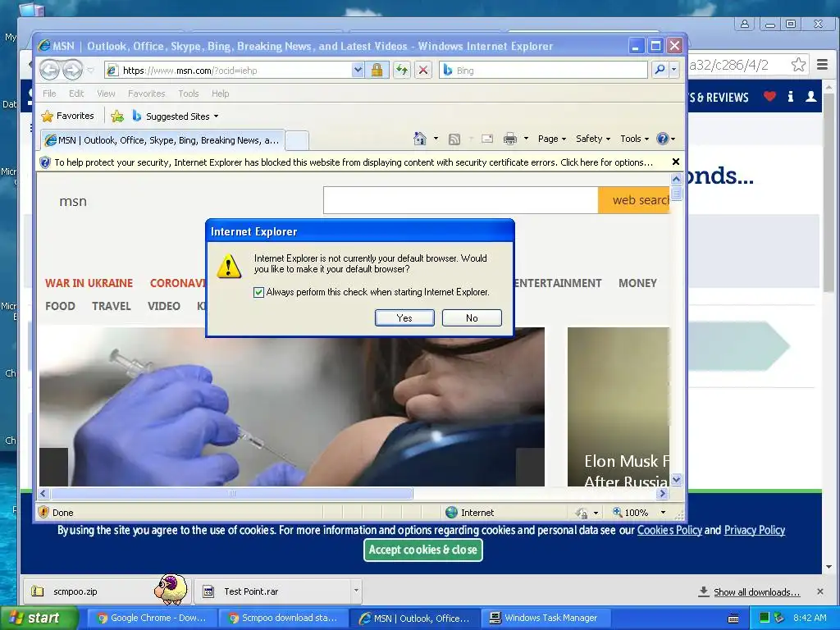
Task: Click the web search button on MSN
Action: (634, 200)
